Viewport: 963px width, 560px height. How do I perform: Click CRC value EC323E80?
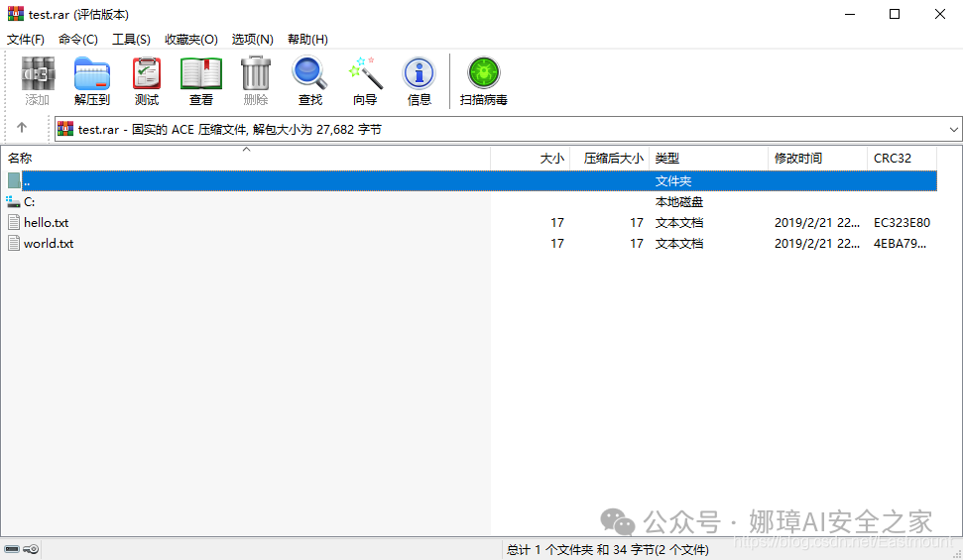pos(902,222)
